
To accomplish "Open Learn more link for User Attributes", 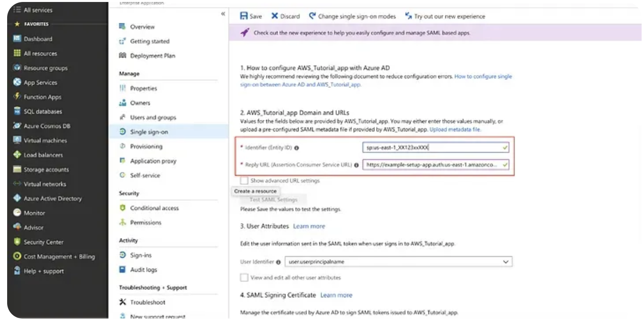I will 309,226.
